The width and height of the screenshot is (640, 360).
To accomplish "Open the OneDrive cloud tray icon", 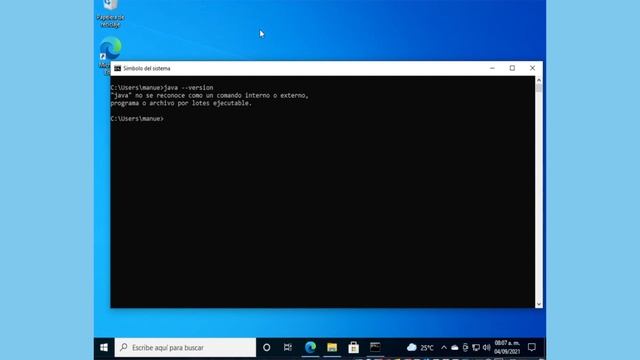I will tap(454, 348).
